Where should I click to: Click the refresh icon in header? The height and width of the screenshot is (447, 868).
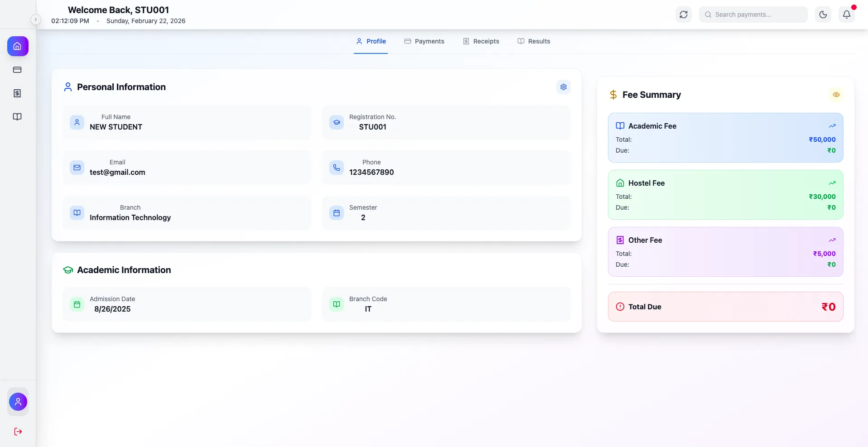[x=683, y=14]
